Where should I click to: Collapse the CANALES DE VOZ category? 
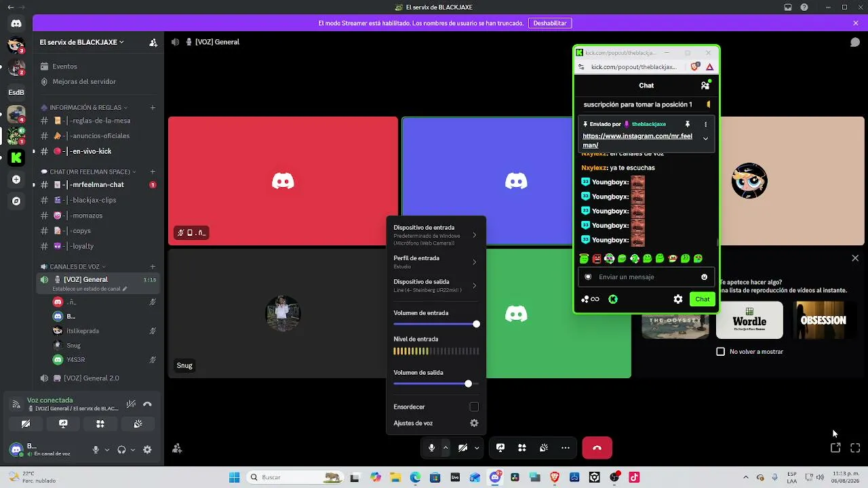pyautogui.click(x=73, y=266)
